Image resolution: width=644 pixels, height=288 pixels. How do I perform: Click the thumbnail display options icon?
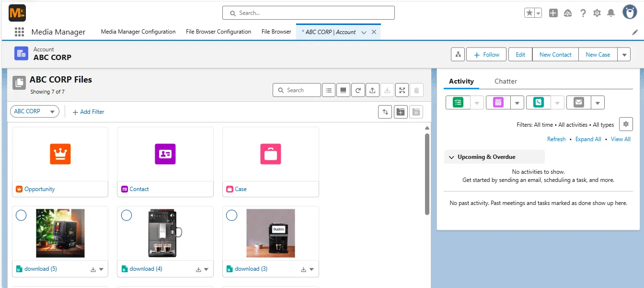click(x=343, y=90)
